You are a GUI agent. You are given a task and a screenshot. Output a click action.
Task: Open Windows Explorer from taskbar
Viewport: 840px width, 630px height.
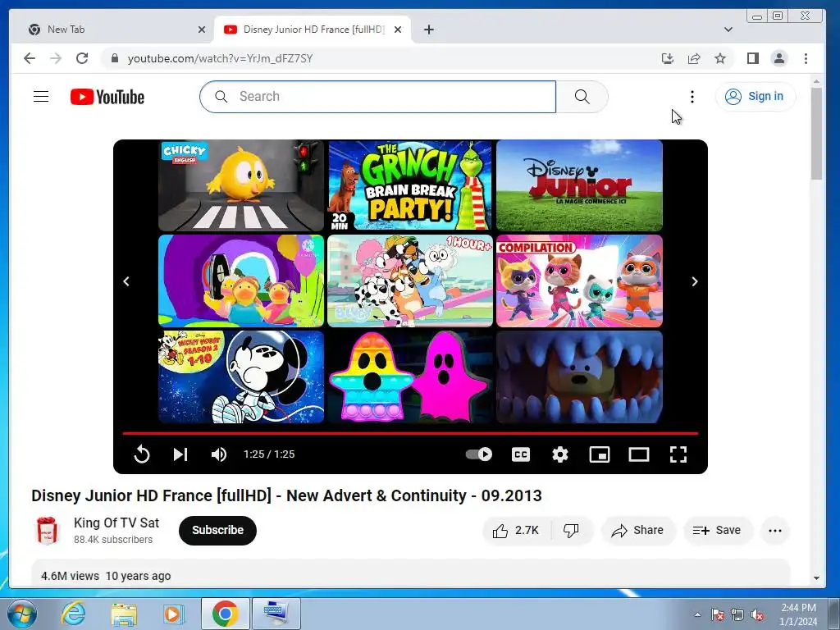tap(124, 614)
